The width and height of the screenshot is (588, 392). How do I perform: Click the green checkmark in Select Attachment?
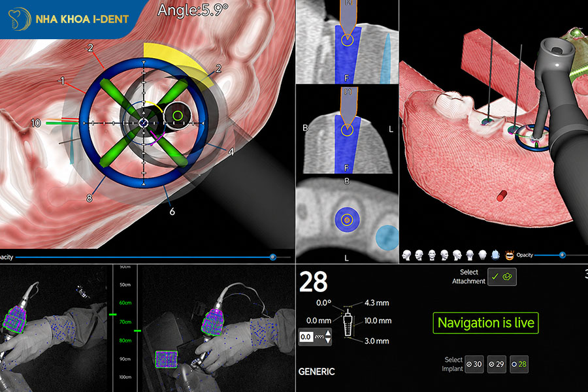pos(495,277)
